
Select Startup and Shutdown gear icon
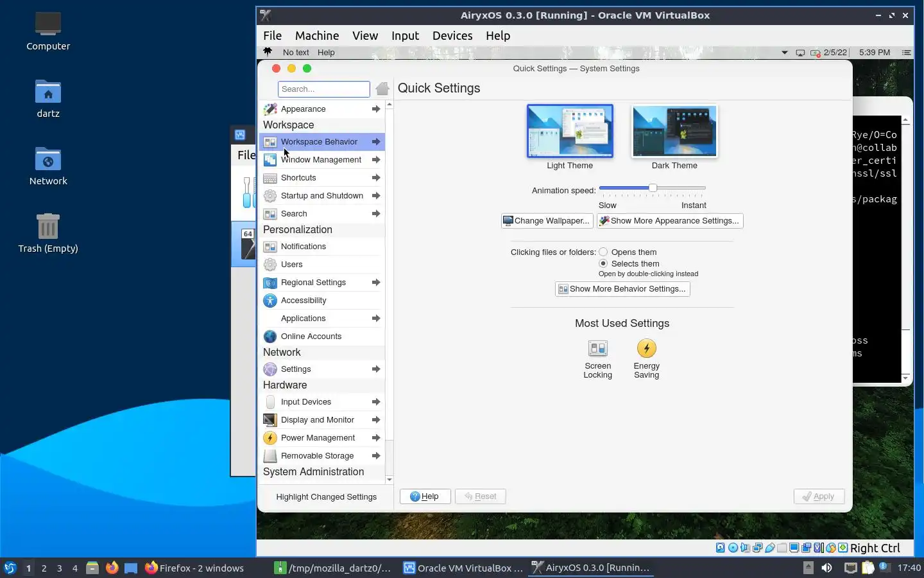[270, 196]
